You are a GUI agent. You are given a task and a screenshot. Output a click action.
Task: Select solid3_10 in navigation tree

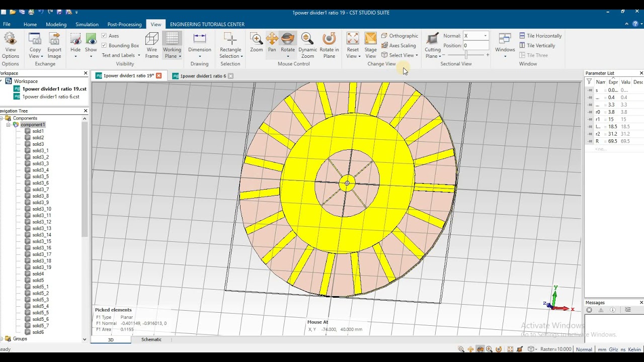pyautogui.click(x=42, y=209)
